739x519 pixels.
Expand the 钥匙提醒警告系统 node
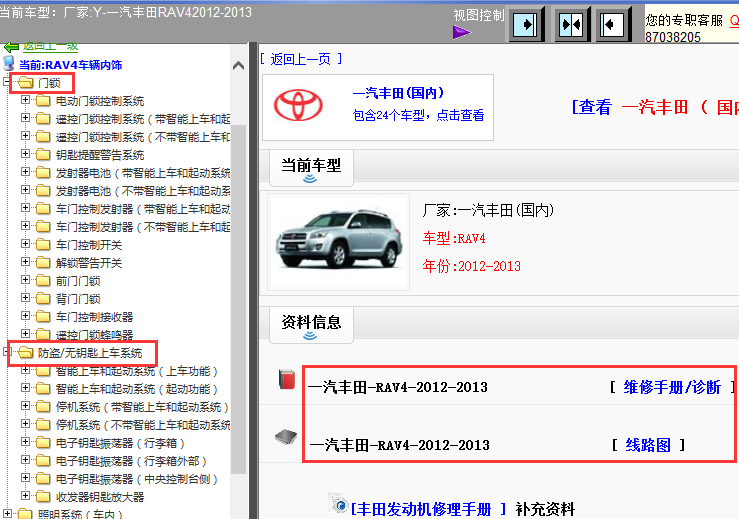pyautogui.click(x=25, y=154)
